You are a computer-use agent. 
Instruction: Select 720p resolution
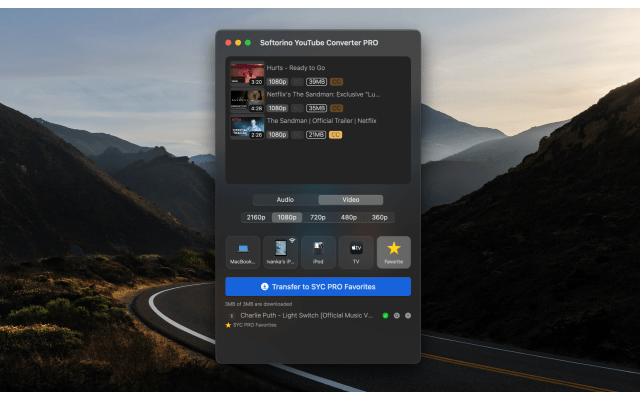tap(318, 218)
